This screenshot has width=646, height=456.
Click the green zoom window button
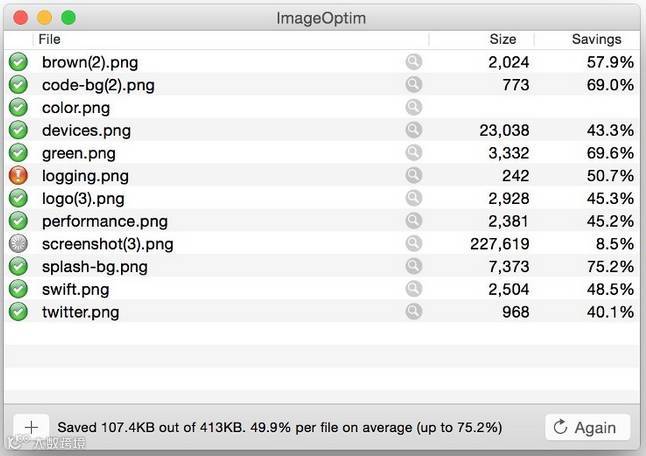point(68,18)
